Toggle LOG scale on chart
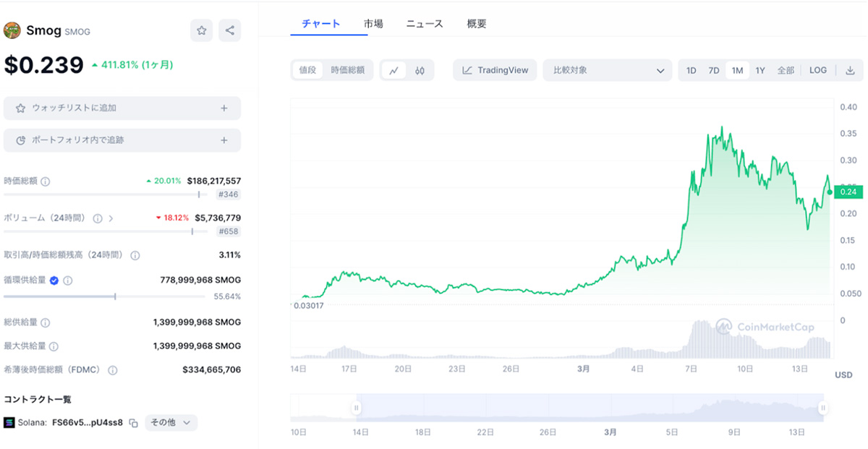The width and height of the screenshot is (868, 449). tap(818, 70)
